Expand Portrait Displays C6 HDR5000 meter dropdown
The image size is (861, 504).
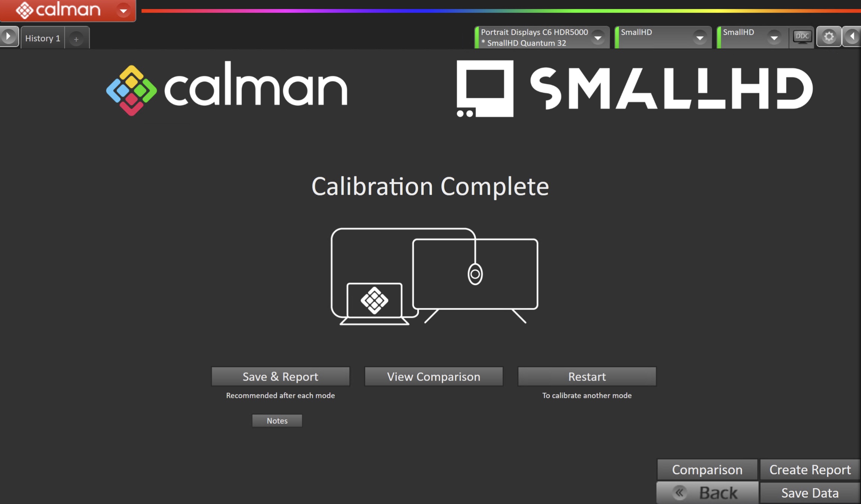pyautogui.click(x=598, y=37)
